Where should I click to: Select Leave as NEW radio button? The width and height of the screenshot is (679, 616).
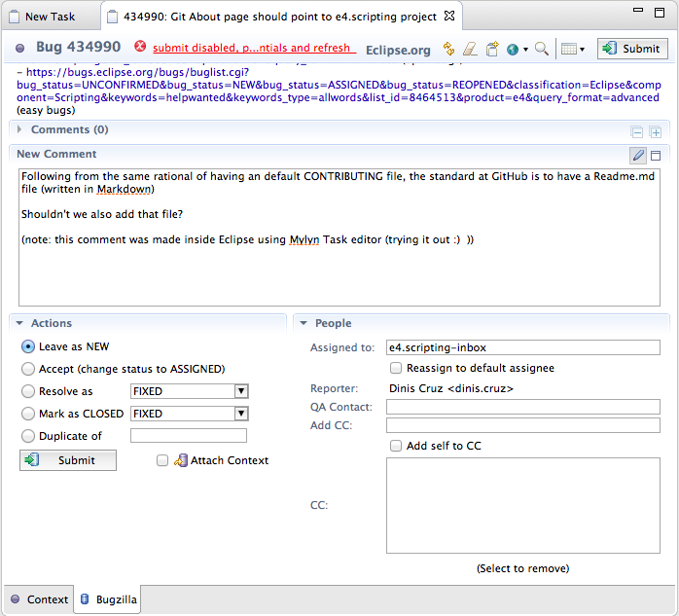(27, 346)
